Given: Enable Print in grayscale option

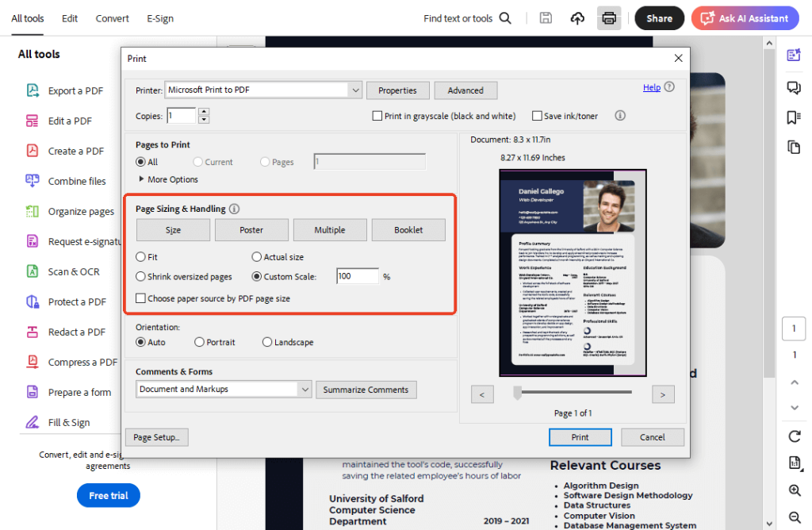Looking at the screenshot, I should tap(377, 115).
